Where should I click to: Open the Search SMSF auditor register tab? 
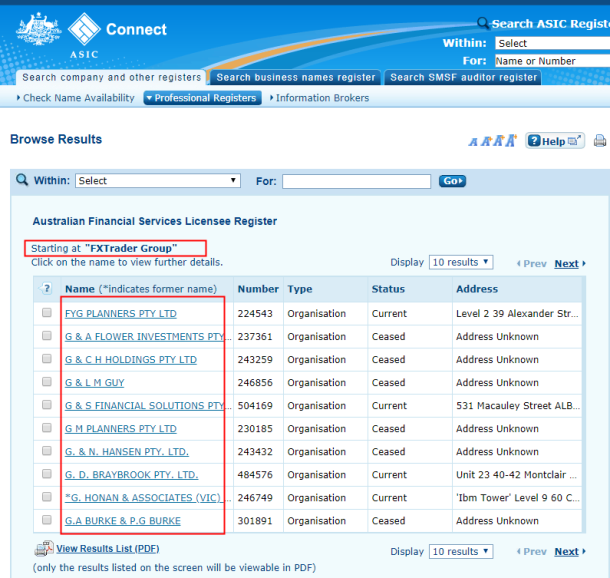(x=463, y=77)
